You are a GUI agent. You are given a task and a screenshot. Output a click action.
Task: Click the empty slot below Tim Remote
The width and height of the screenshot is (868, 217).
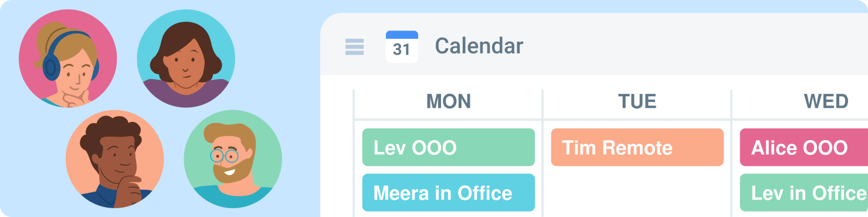[638, 192]
